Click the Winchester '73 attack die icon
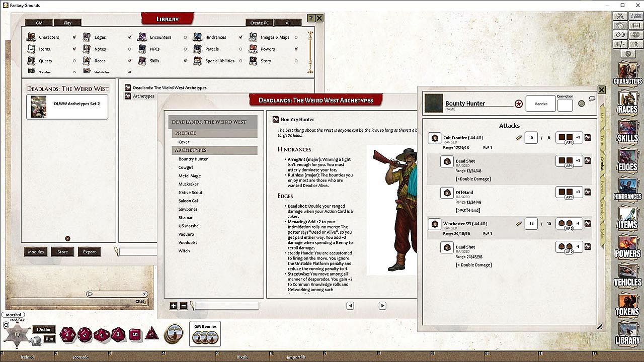Viewport: 644px width, 362px height. (x=435, y=224)
